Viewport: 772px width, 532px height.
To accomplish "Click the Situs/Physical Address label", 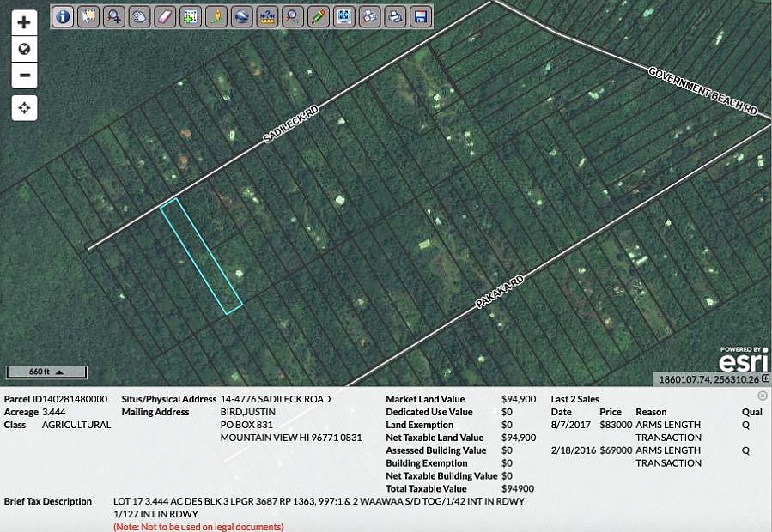I will click(169, 399).
